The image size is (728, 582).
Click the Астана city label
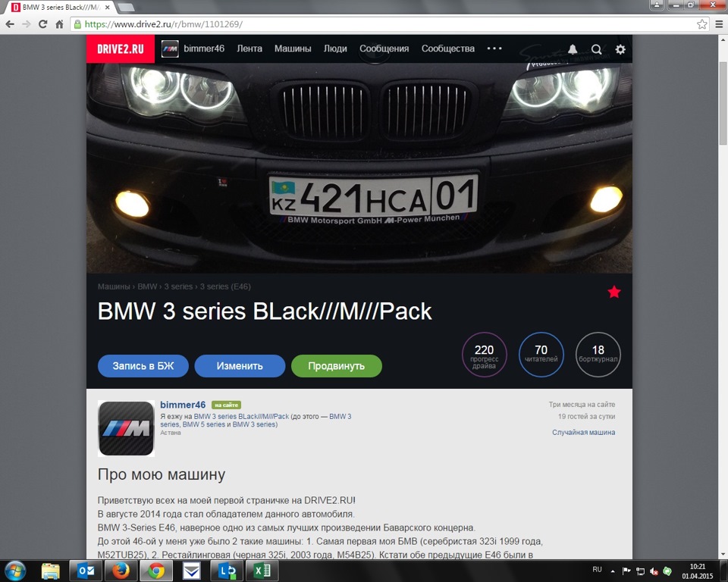tap(171, 433)
